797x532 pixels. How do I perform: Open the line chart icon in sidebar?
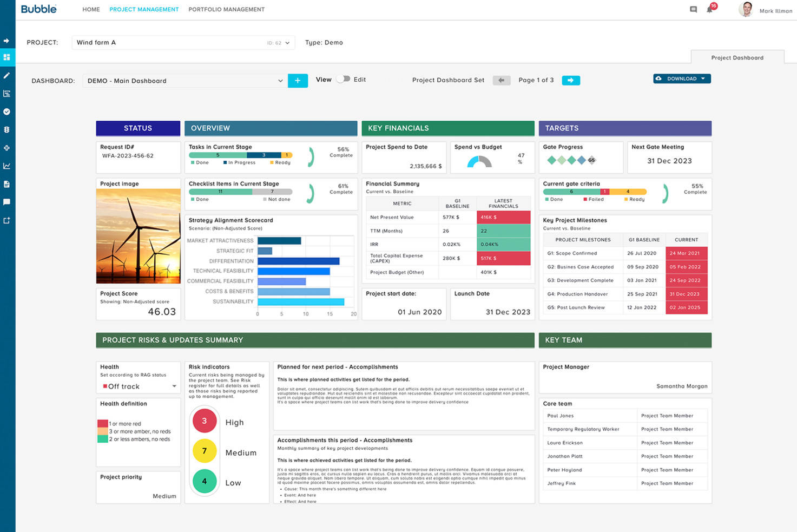(6, 166)
